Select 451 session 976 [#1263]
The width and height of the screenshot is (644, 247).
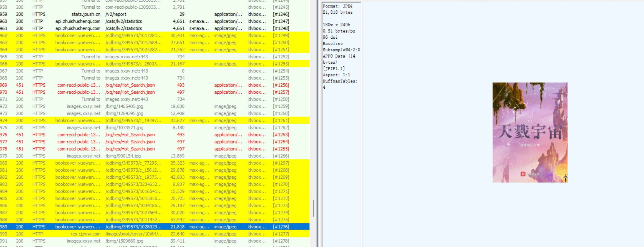(155, 135)
